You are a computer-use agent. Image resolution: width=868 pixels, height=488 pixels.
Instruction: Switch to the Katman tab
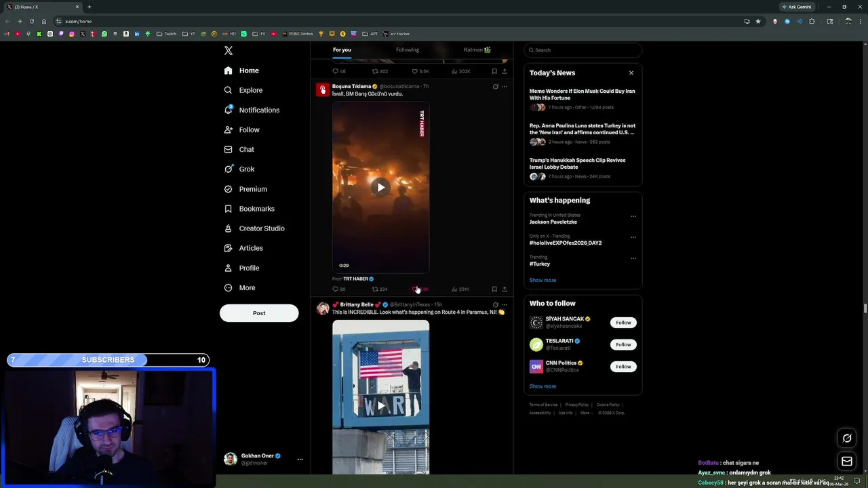(x=477, y=49)
